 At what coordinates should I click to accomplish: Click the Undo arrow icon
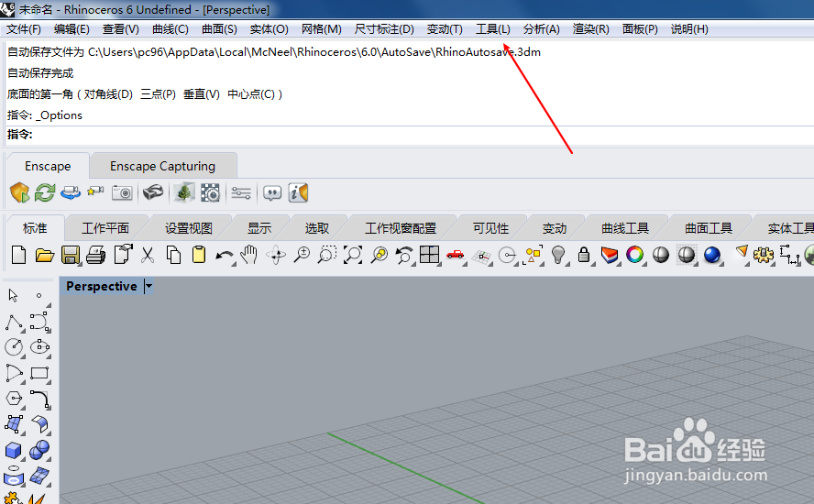pyautogui.click(x=225, y=256)
